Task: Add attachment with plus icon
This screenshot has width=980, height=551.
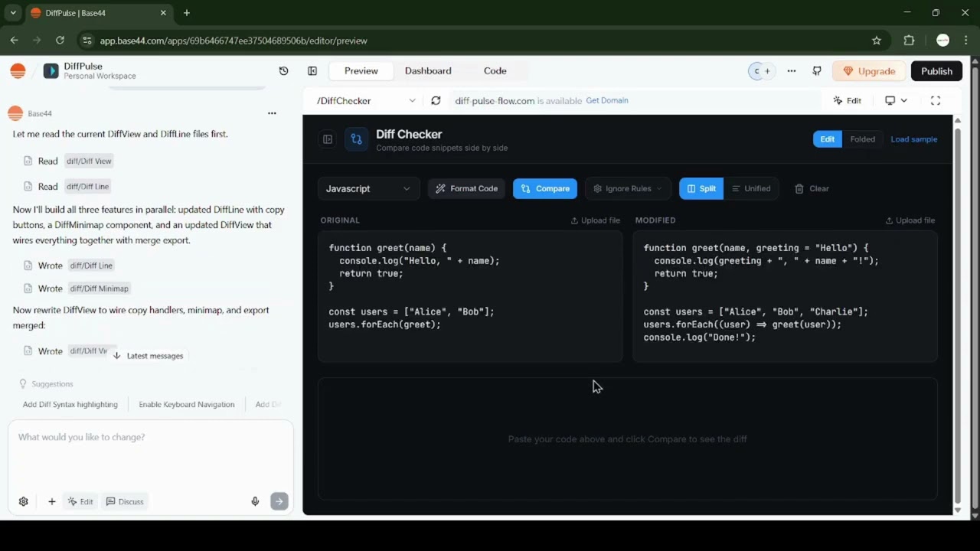Action: click(52, 502)
